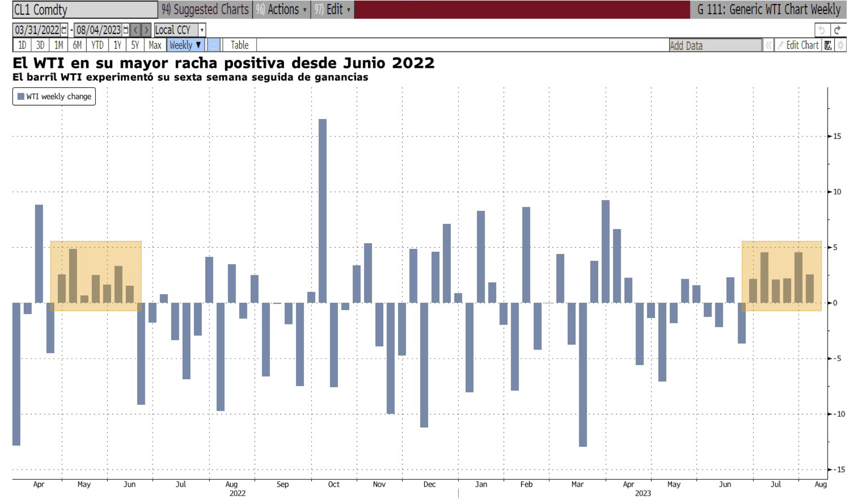Select the 3D time range
This screenshot has width=868, height=500.
pos(40,45)
